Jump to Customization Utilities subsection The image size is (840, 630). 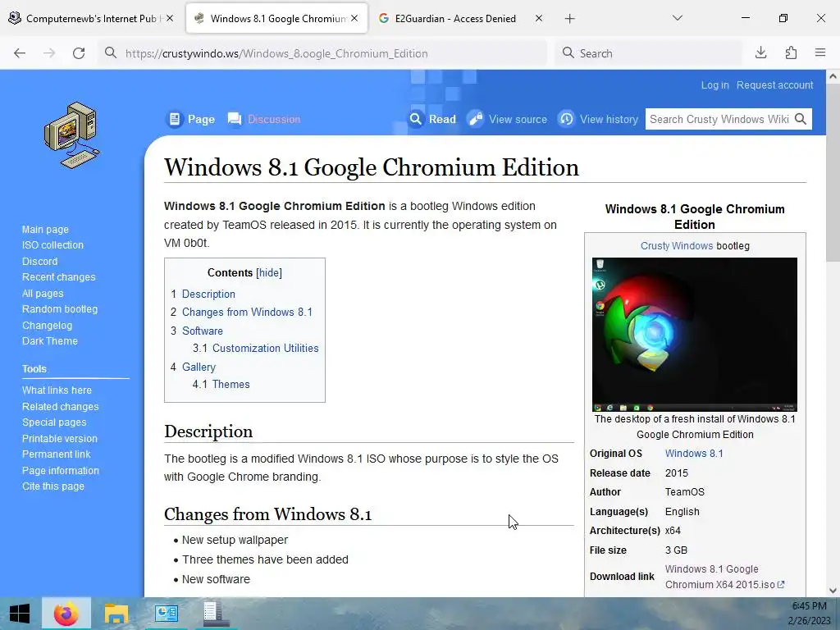pos(265,348)
